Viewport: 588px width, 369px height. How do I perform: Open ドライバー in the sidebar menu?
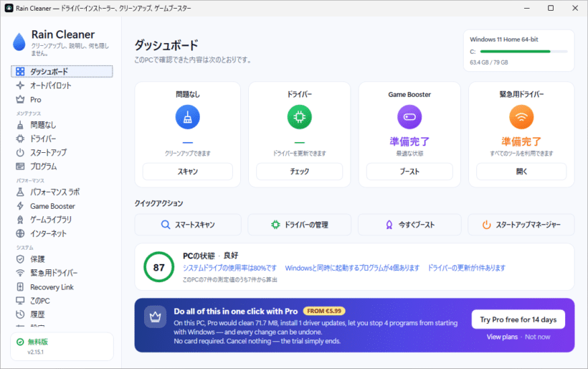pyautogui.click(x=62, y=139)
